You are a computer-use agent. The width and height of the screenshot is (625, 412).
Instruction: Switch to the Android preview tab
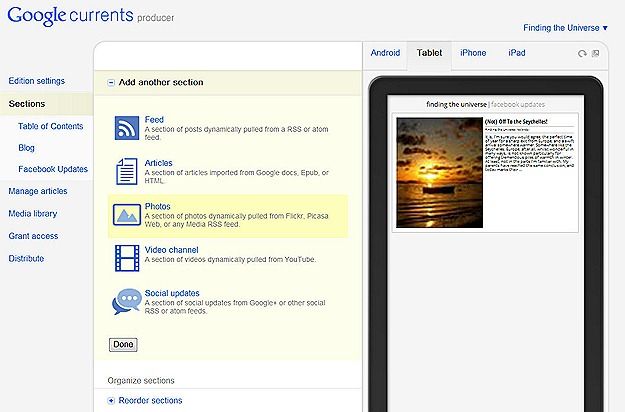point(385,53)
